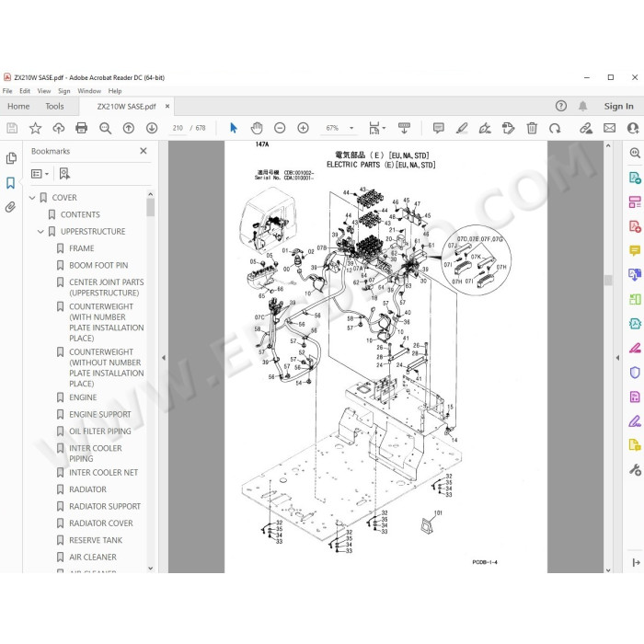Collapse the COVER bookmark tree

click(32, 198)
